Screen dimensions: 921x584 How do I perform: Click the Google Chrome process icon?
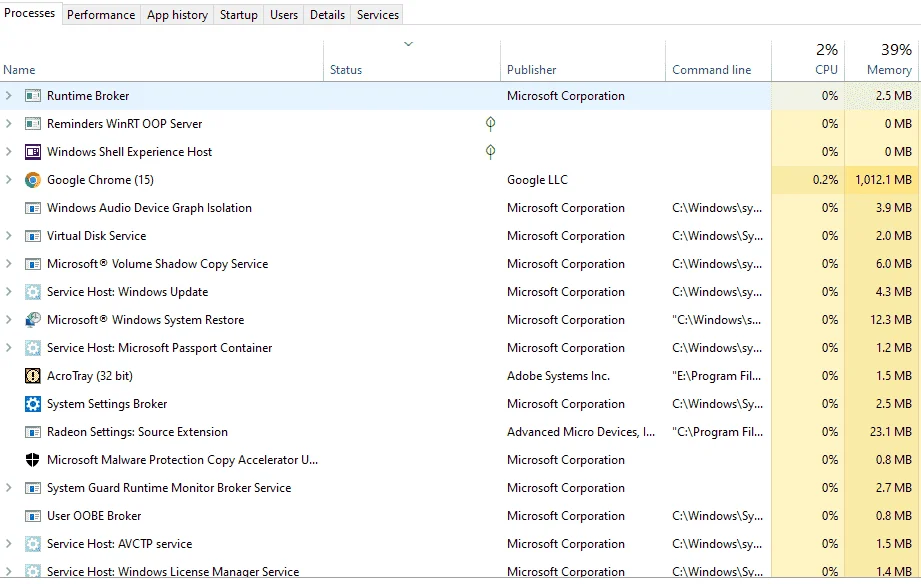(x=32, y=180)
